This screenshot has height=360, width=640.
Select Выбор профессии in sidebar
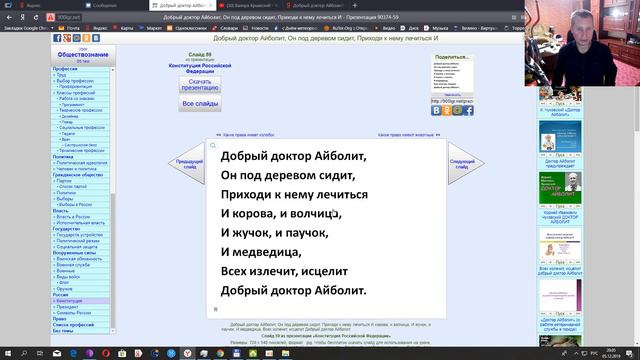coord(75,81)
